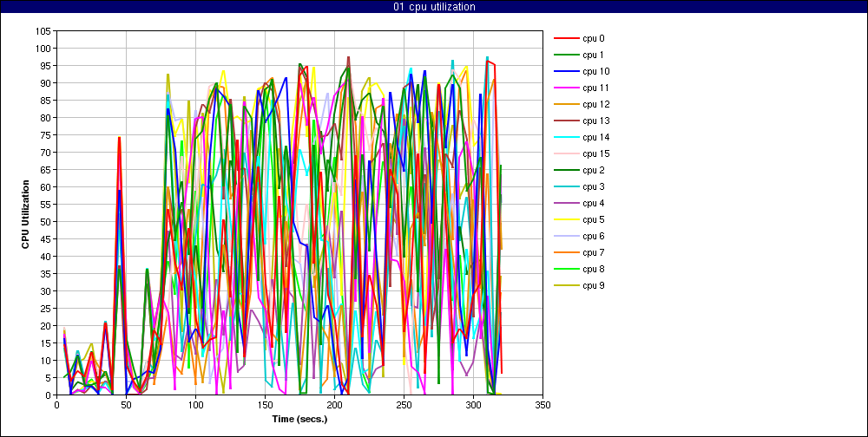Click the yellow cpu 5 legend line
The image size is (868, 437).
(566, 219)
